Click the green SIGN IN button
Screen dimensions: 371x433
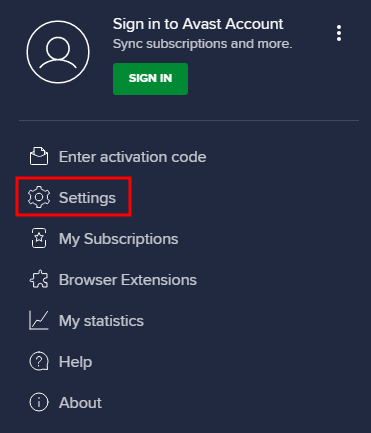pyautogui.click(x=150, y=79)
